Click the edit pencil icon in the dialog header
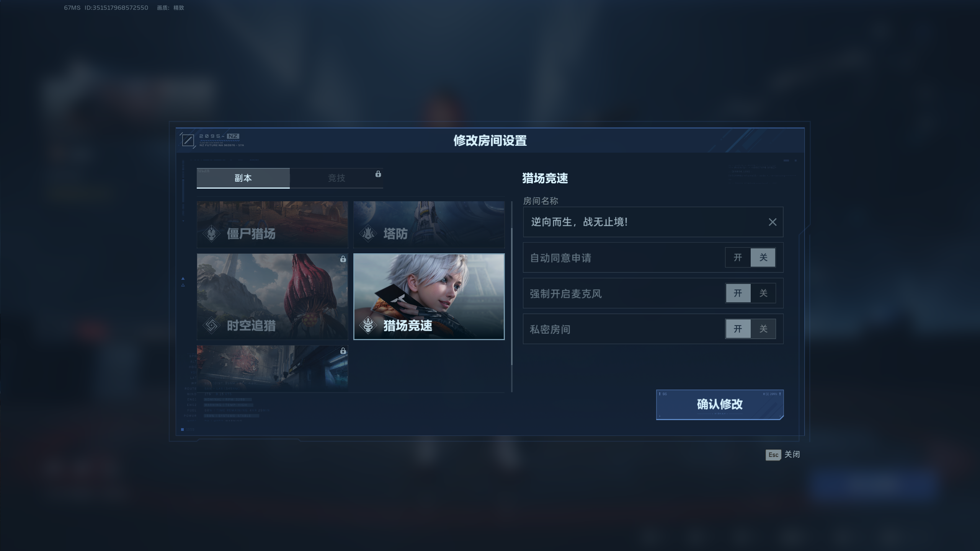This screenshot has height=551, width=980. click(188, 140)
